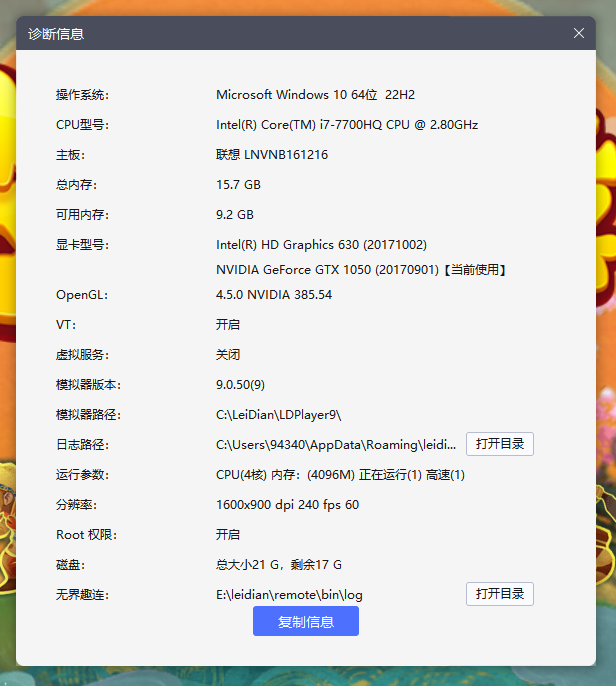The width and height of the screenshot is (616, 686).
Task: Click the Intel Core i7-7700HQ CPU text
Action: 347,125
